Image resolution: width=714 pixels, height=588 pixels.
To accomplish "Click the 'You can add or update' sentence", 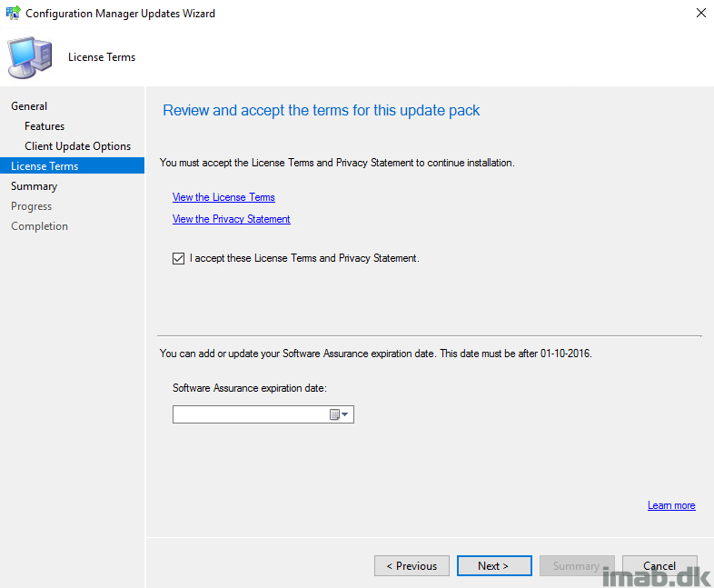I will click(x=376, y=354).
